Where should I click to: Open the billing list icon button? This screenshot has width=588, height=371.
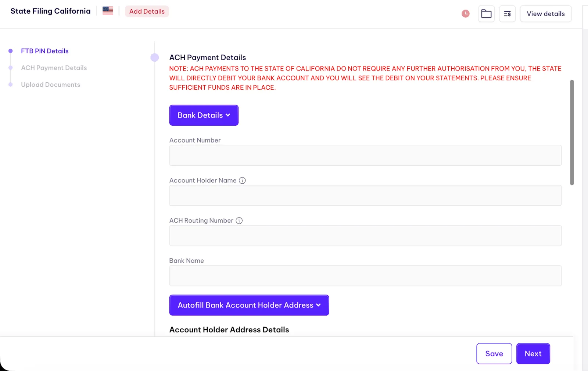coord(507,14)
